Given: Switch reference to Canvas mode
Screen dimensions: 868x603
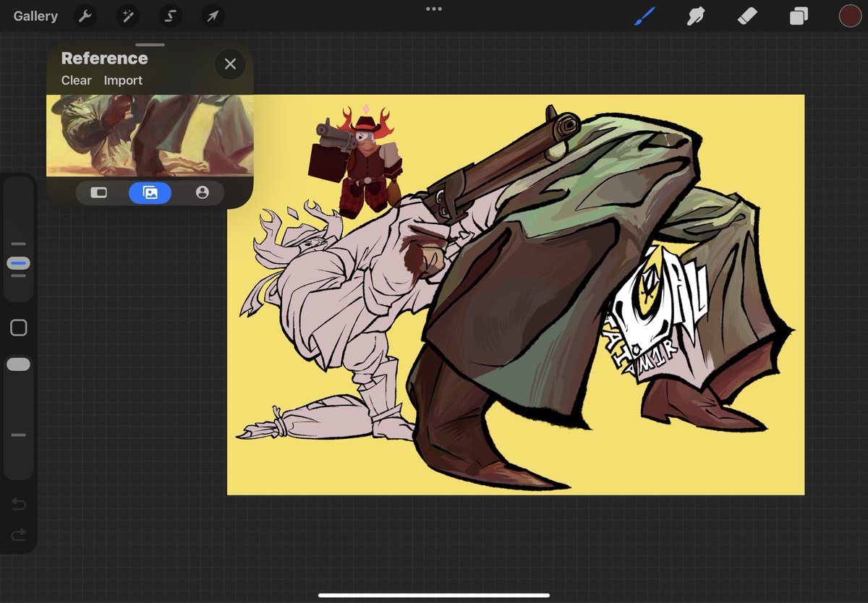Looking at the screenshot, I should (x=98, y=193).
